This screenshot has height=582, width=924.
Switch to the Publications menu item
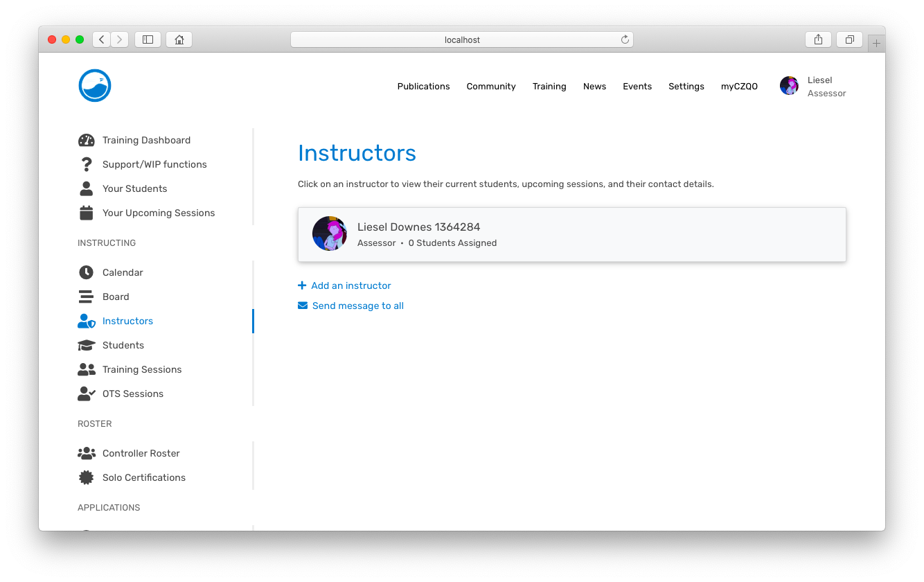[x=423, y=86]
